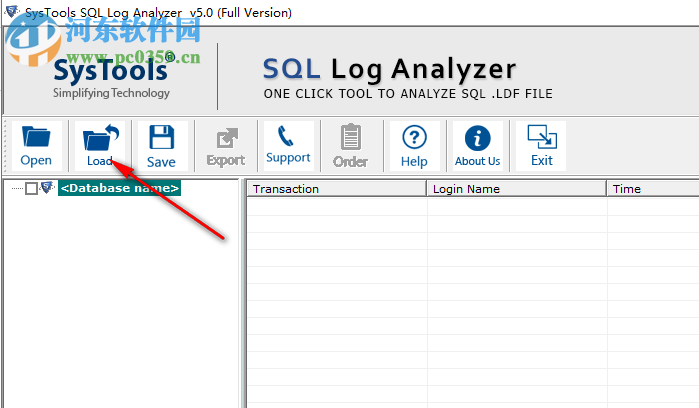The height and width of the screenshot is (408, 699).
Task: Show About Us information icon
Action: pyautogui.click(x=477, y=146)
